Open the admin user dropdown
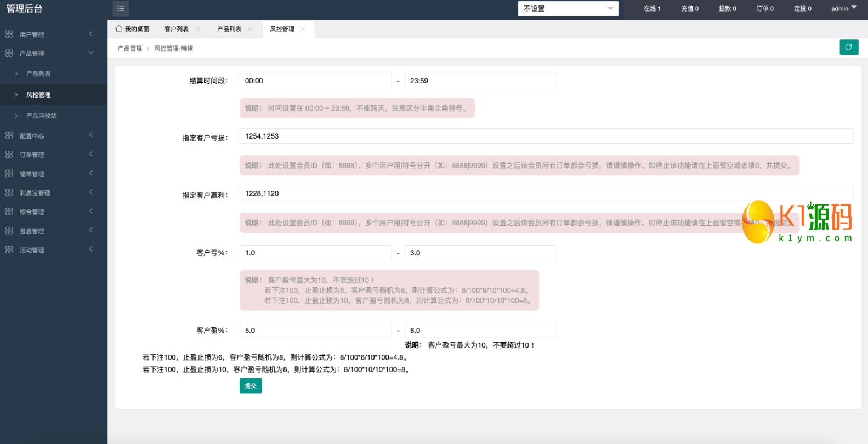Screen dimensions: 868x444 click(843, 8)
